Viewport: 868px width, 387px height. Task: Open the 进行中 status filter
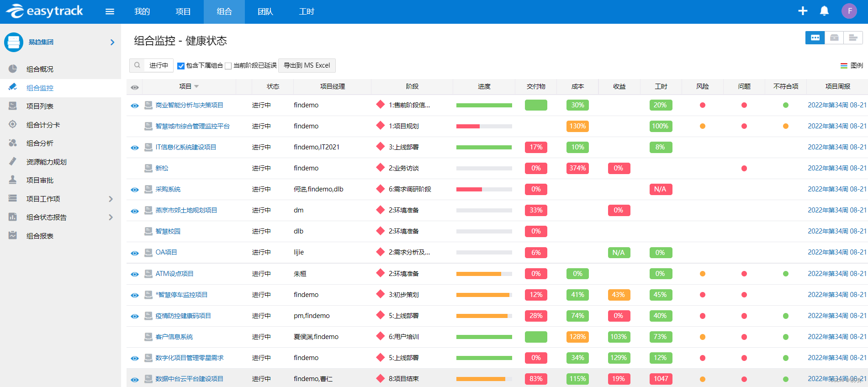[159, 65]
